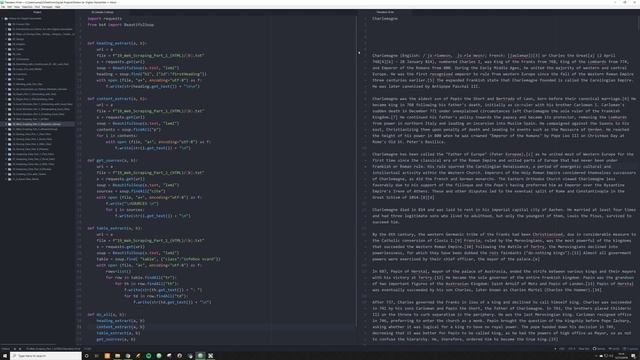640x360 pixels.
Task: Expand the Web Scraping Part 2 Requests folder chevron
Action: pos(6,124)
